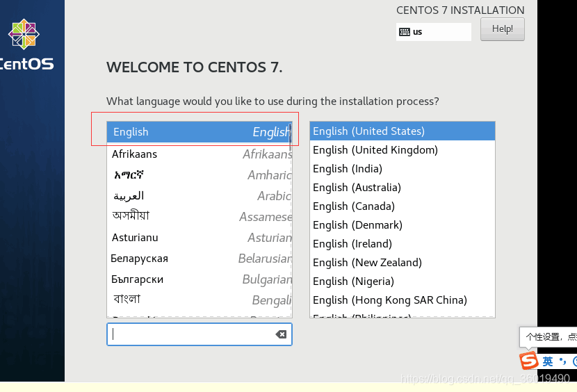The height and width of the screenshot is (392, 577).
Task: Click the 个性设置 tooltip popup
Action: click(x=548, y=337)
